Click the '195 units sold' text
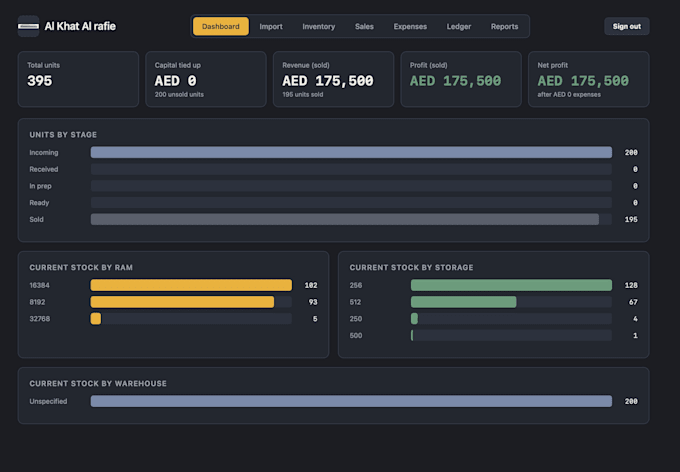 [303, 95]
